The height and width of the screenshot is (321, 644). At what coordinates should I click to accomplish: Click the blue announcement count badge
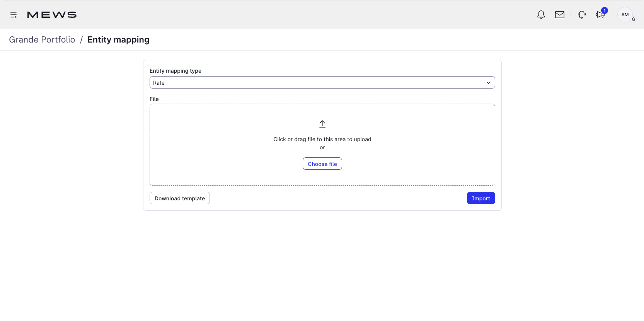[605, 10]
